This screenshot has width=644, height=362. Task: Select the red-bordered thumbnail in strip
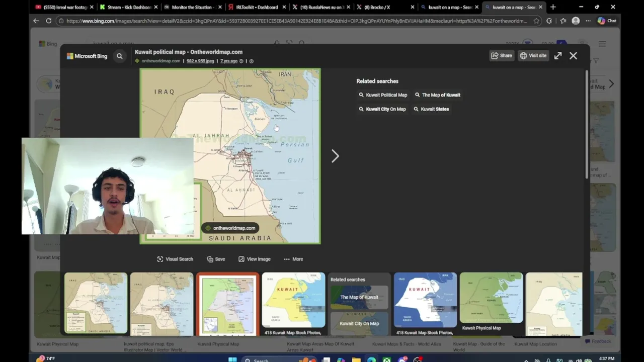point(228,304)
